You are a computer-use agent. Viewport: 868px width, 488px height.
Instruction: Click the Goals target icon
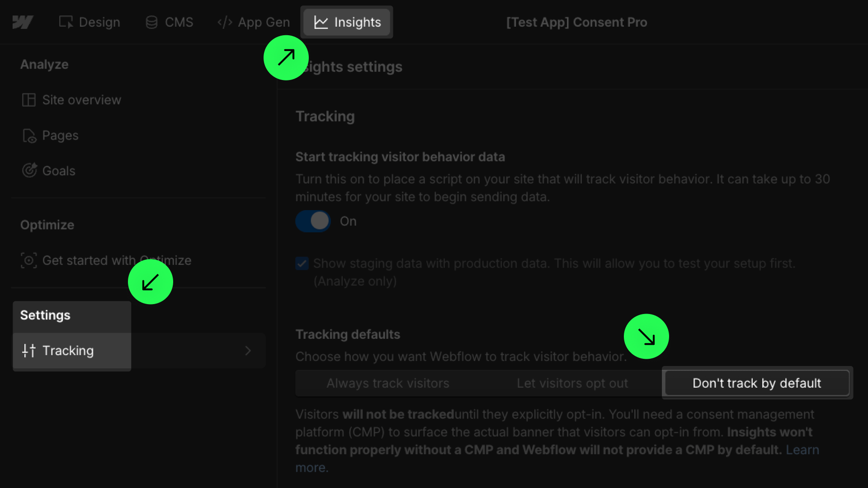(x=29, y=170)
